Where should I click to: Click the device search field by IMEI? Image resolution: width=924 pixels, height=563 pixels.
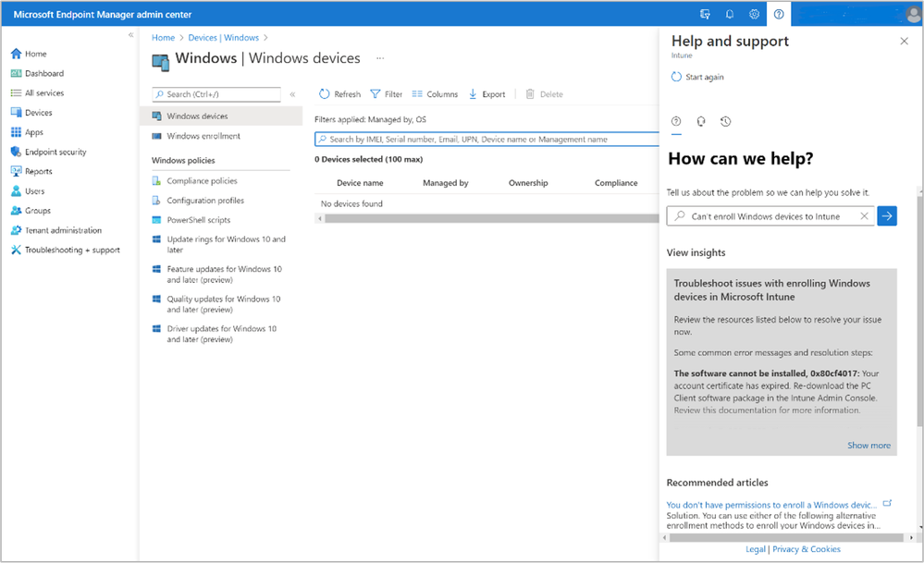[x=487, y=140]
